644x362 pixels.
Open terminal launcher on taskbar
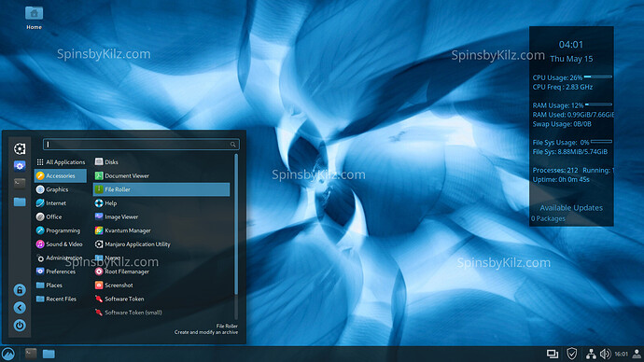(x=31, y=354)
